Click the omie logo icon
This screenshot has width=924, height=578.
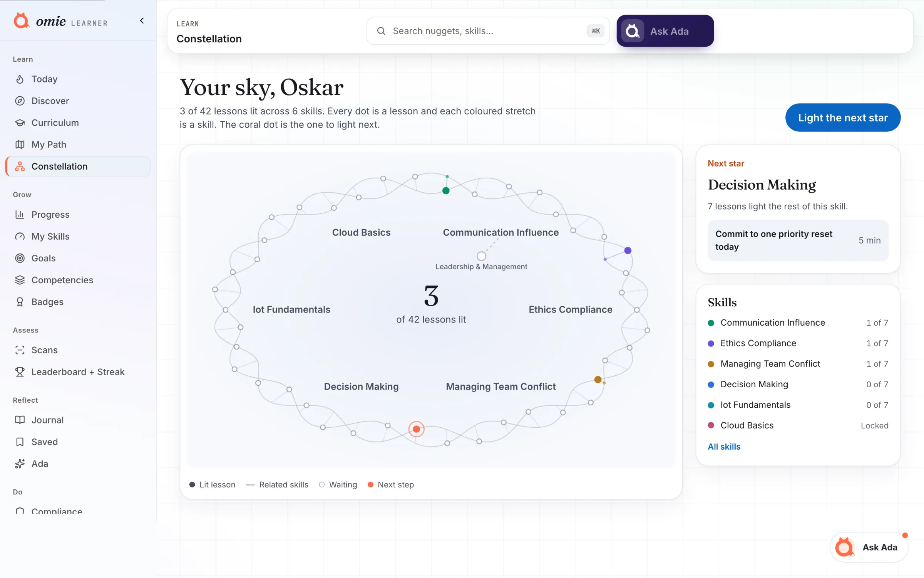[22, 21]
